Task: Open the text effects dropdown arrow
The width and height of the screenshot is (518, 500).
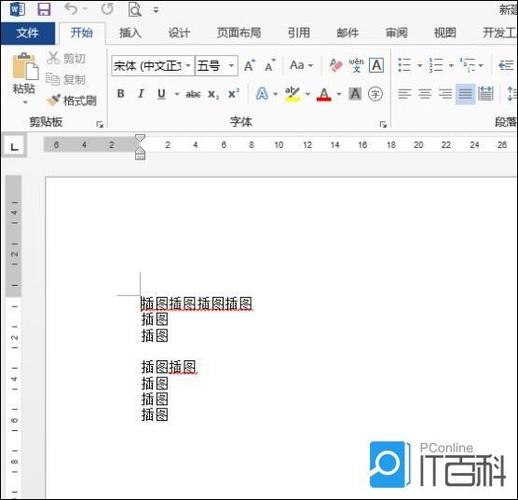Action: click(x=275, y=94)
